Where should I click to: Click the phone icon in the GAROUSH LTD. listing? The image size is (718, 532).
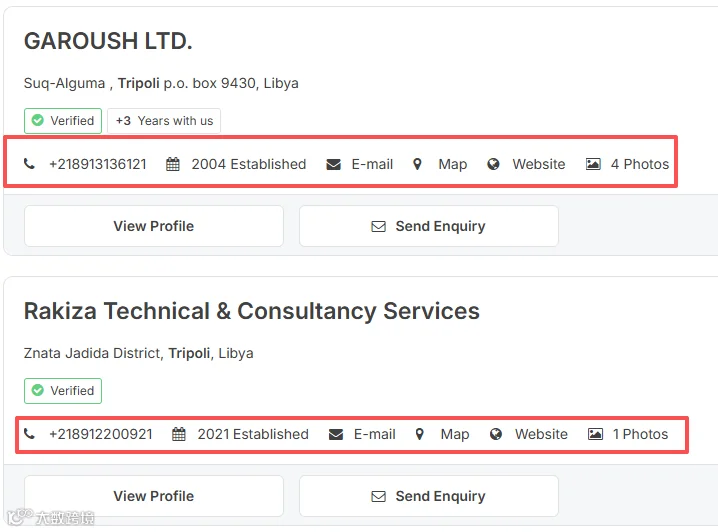29,163
